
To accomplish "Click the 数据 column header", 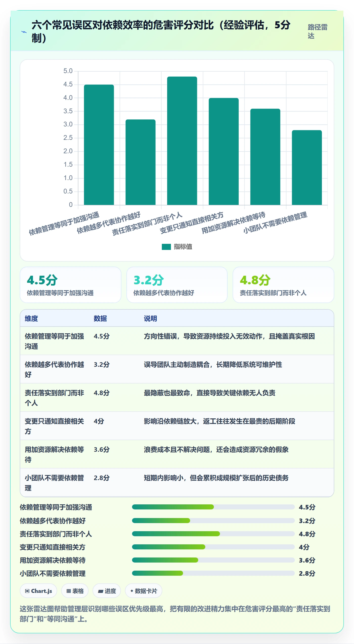I will (x=100, y=318).
